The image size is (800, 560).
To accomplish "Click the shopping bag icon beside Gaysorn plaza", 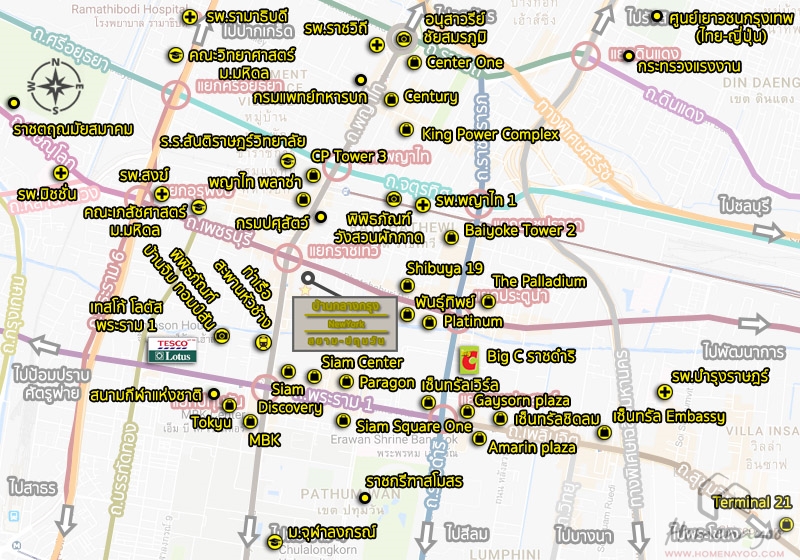I will coord(467,411).
